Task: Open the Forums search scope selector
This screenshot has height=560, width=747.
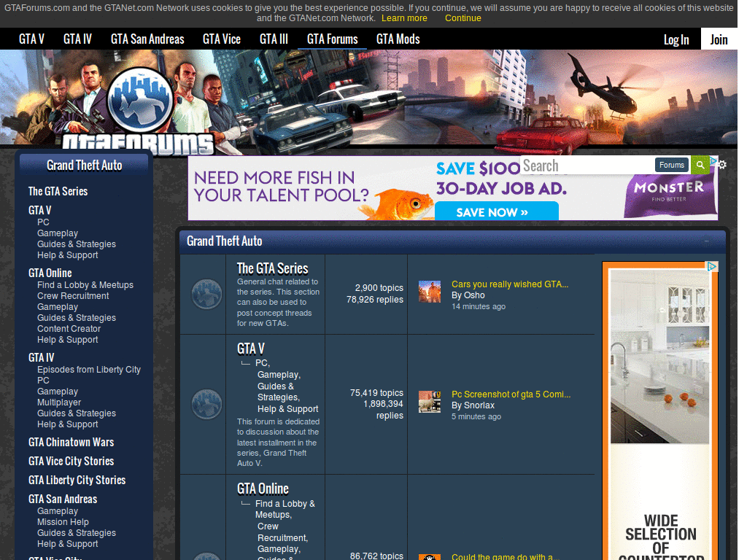Action: pos(671,165)
